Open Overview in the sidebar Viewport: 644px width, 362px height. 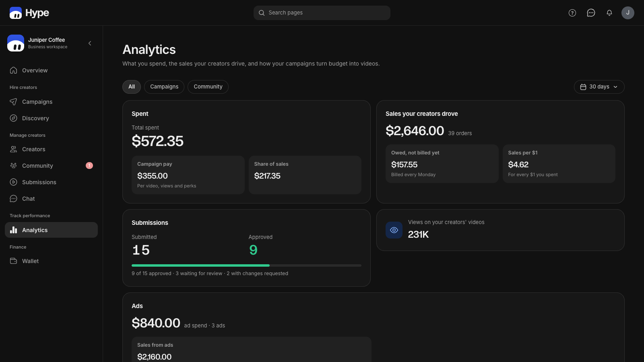coord(51,70)
